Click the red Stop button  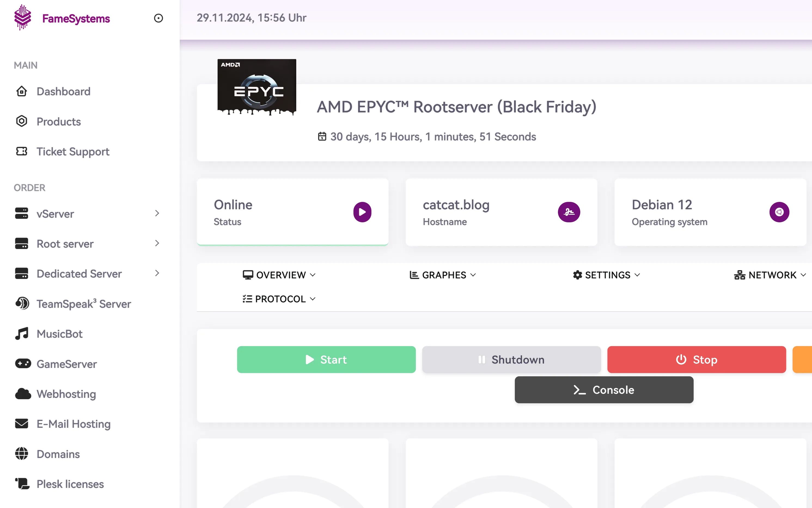tap(697, 359)
